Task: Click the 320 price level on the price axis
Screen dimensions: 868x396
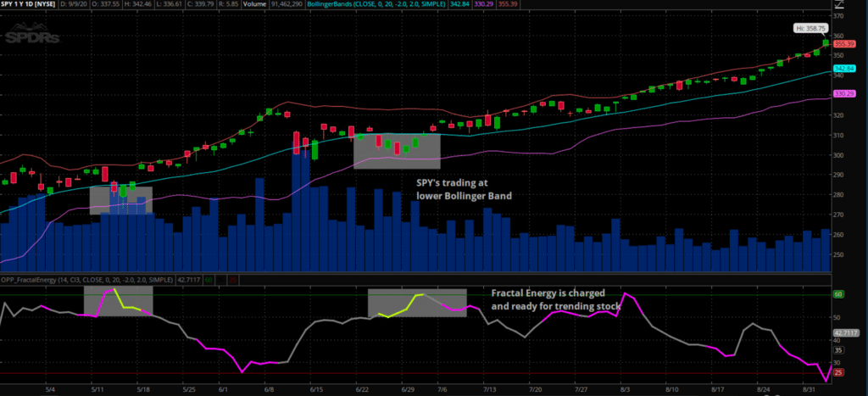Action: click(839, 115)
